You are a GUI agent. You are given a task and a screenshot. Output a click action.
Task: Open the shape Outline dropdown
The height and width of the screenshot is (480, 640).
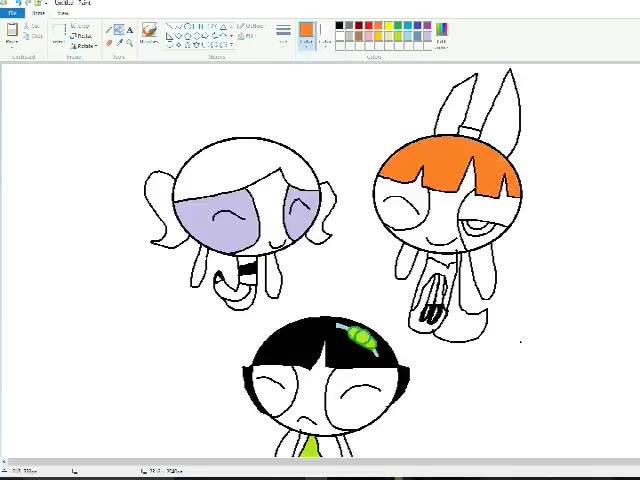250,26
